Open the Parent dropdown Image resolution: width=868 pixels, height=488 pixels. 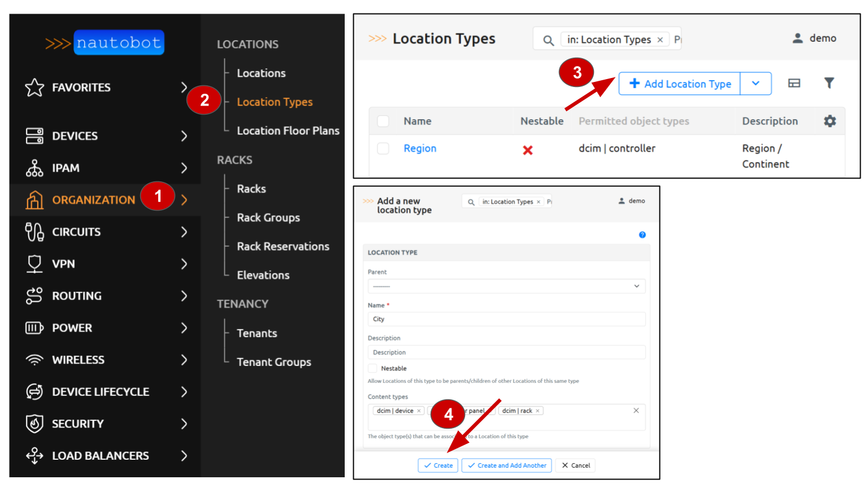(506, 286)
